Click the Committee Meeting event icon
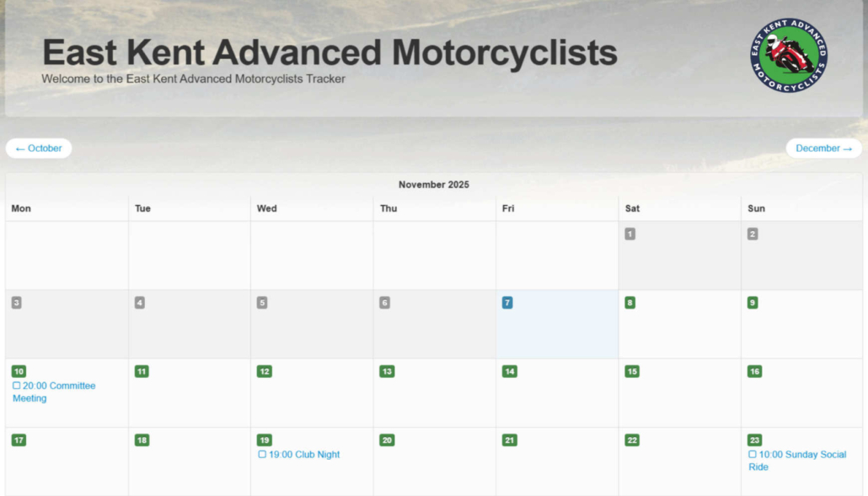Viewport: 868px width, 496px height. (17, 385)
